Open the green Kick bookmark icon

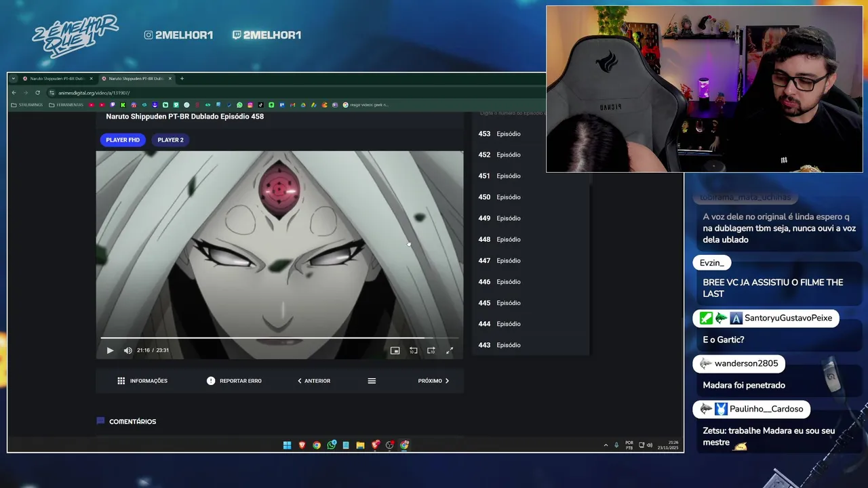[x=123, y=105]
